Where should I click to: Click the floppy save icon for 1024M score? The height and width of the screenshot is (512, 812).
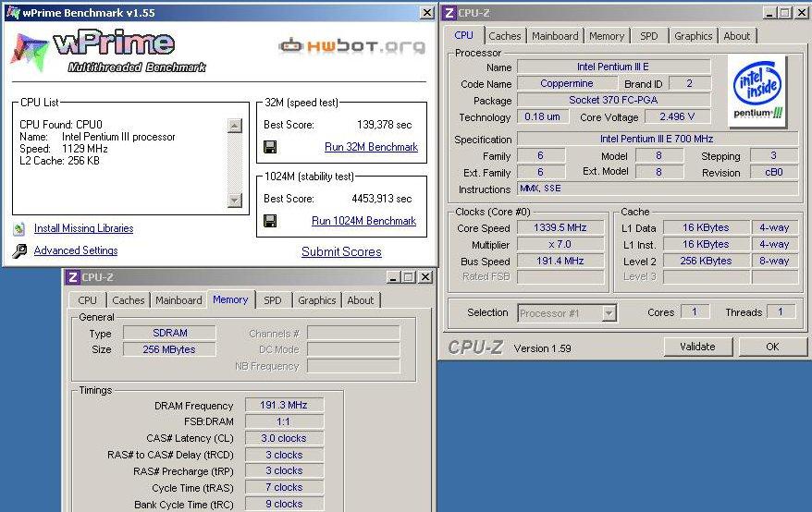coord(270,221)
